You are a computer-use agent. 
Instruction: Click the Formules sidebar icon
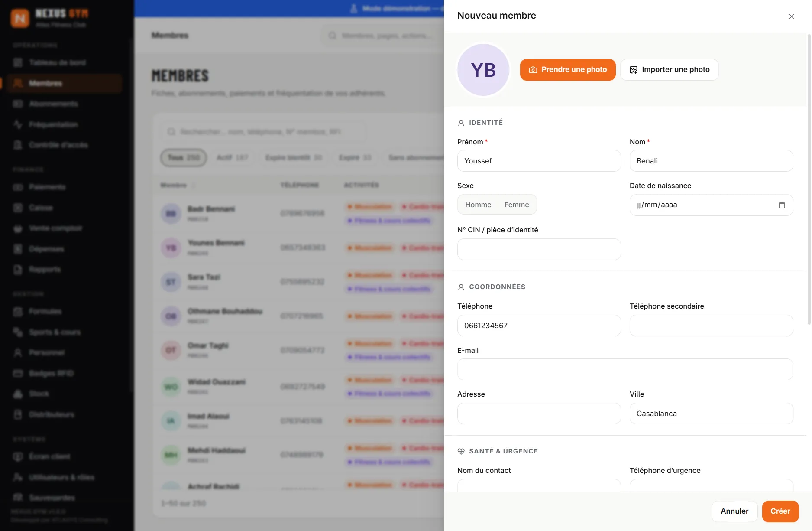click(x=18, y=312)
